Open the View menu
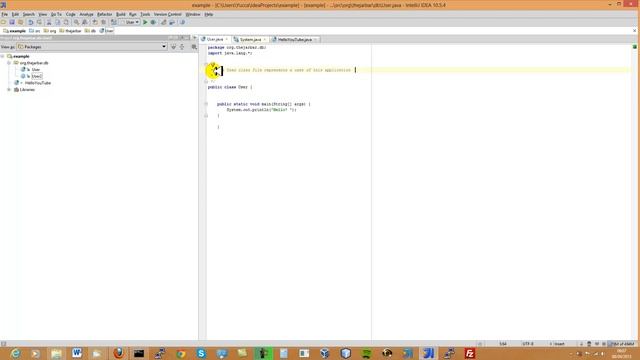Viewport: 640px width, 360px height. 42,14
